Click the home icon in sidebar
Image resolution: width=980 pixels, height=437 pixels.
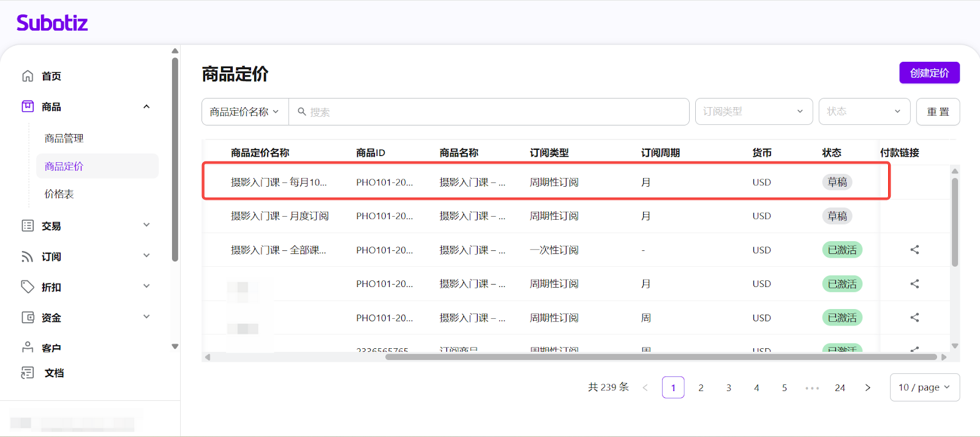(28, 76)
